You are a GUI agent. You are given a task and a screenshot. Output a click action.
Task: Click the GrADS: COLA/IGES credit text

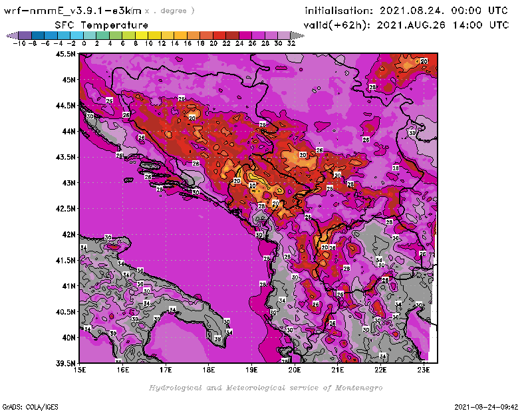30,406
